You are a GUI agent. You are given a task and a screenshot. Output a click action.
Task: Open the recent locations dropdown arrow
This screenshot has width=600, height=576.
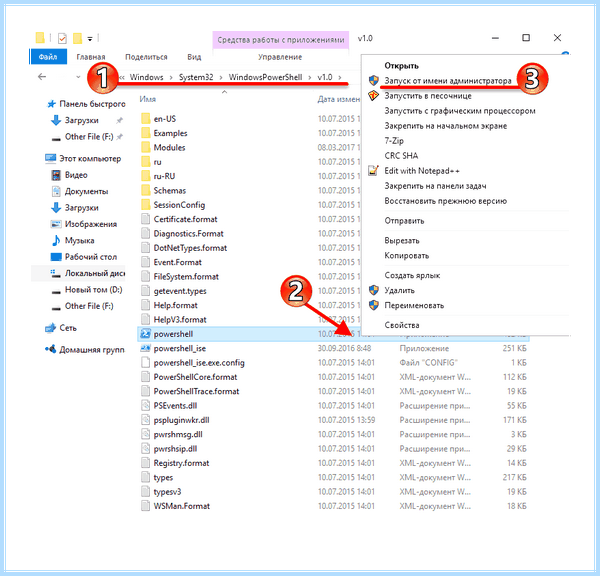pyautogui.click(x=78, y=77)
